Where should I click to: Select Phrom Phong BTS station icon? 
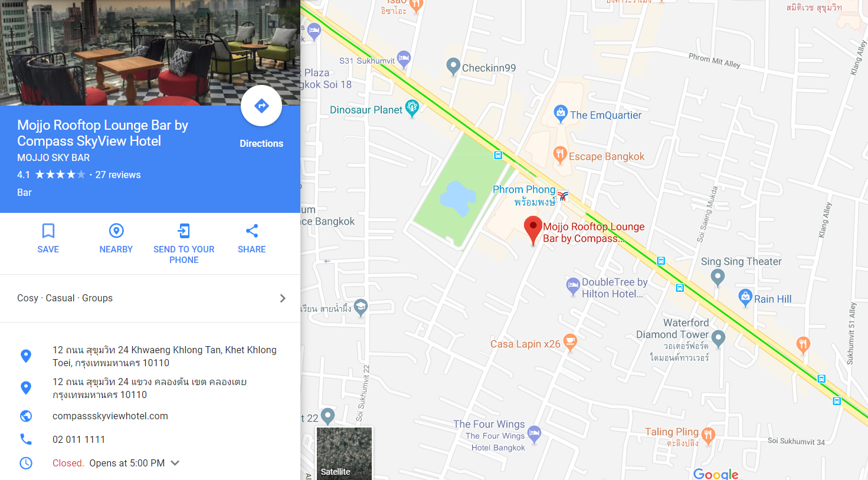point(563,196)
